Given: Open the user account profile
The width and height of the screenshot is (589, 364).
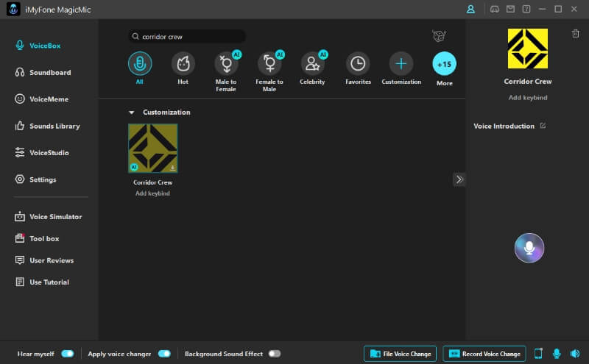Looking at the screenshot, I should click(x=470, y=10).
